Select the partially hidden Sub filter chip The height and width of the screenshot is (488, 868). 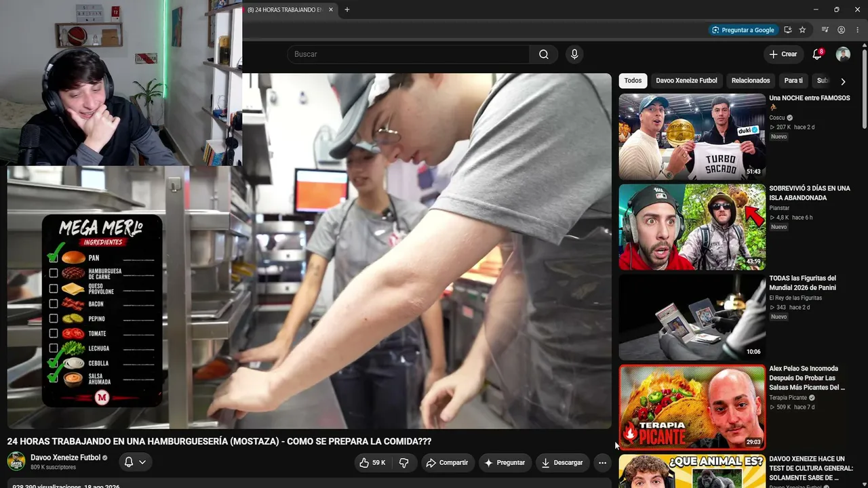point(823,81)
